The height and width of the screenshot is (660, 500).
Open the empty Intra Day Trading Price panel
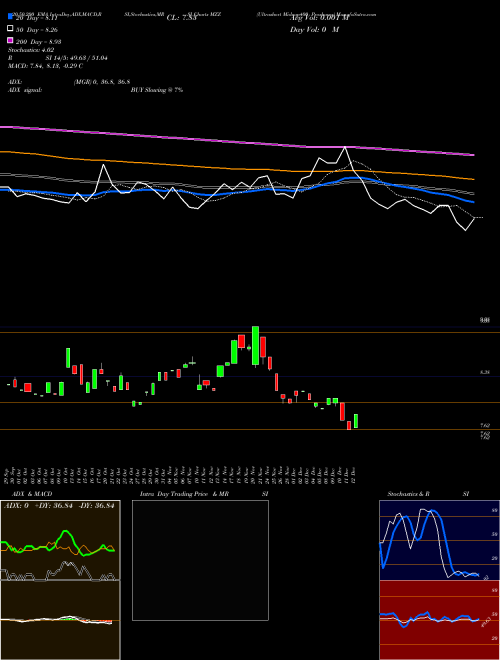point(200,560)
